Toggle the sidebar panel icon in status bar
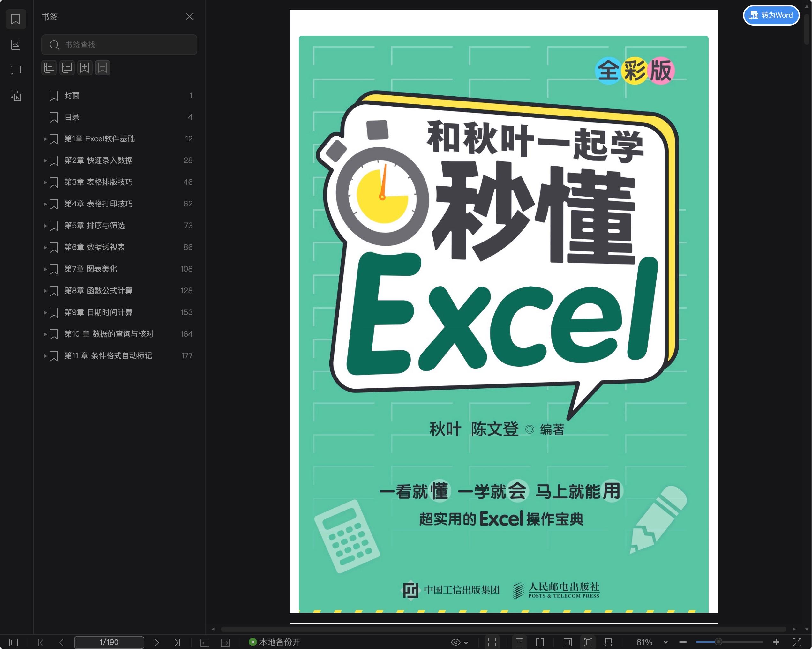812x649 pixels. tap(13, 642)
